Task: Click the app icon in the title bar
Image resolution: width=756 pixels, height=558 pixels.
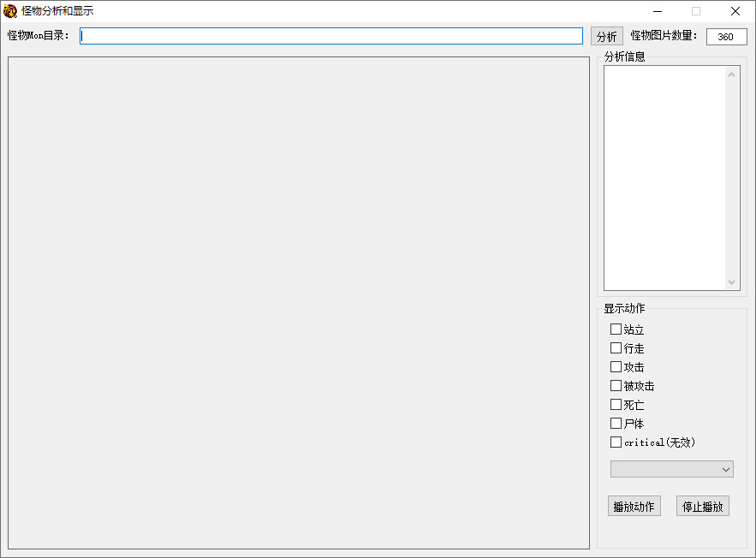Action: (10, 11)
